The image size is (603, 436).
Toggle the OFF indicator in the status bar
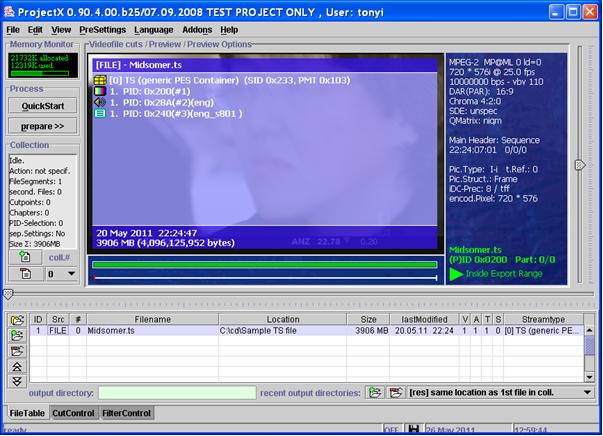tap(392, 430)
